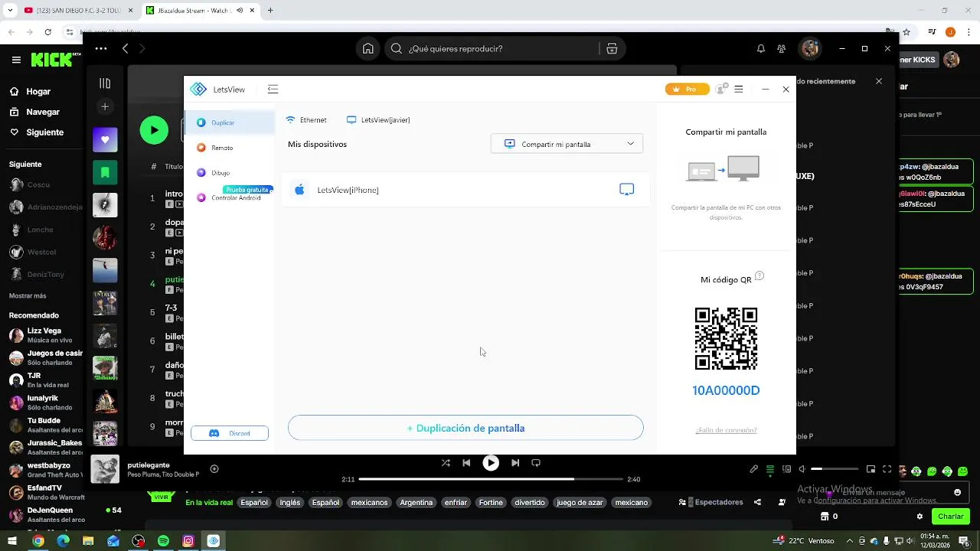The image size is (980, 551).
Task: Click the Pro upgrade button
Action: click(x=687, y=90)
